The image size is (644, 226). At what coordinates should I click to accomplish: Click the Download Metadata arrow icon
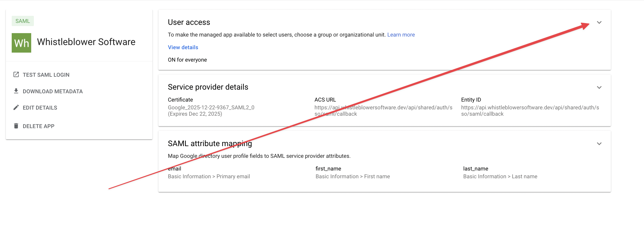pyautogui.click(x=16, y=91)
